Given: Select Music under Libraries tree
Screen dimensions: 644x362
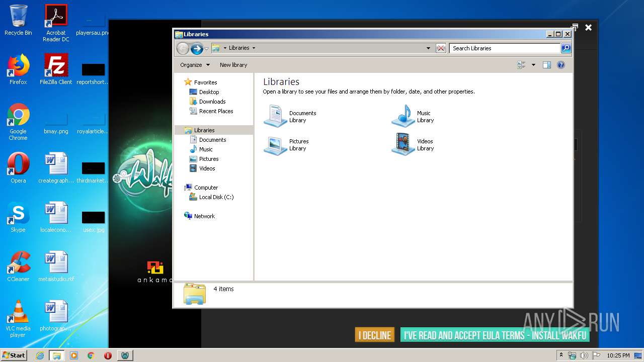Looking at the screenshot, I should 206,149.
